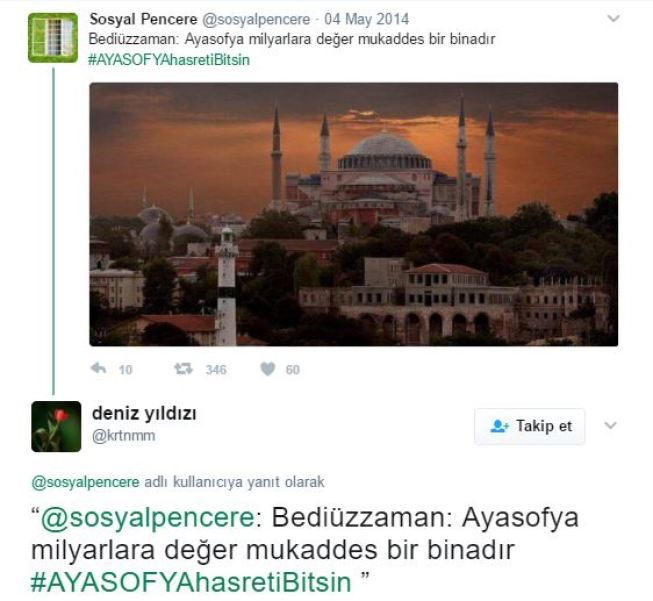Open the @sosyalpencere handle in the tweet header
The width and height of the screenshot is (653, 601).
(x=256, y=19)
